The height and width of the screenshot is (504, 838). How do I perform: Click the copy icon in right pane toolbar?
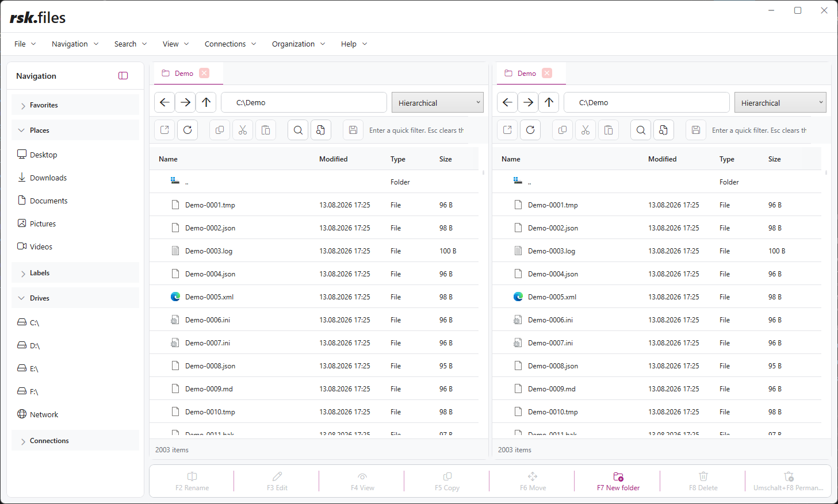563,130
